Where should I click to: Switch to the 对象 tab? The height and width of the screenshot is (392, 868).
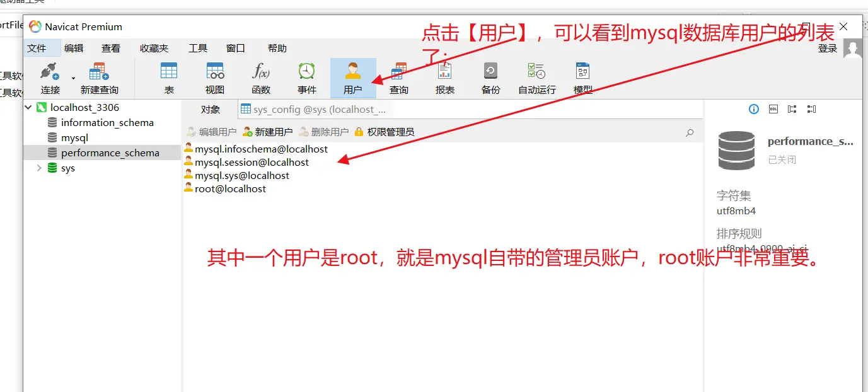(x=211, y=109)
